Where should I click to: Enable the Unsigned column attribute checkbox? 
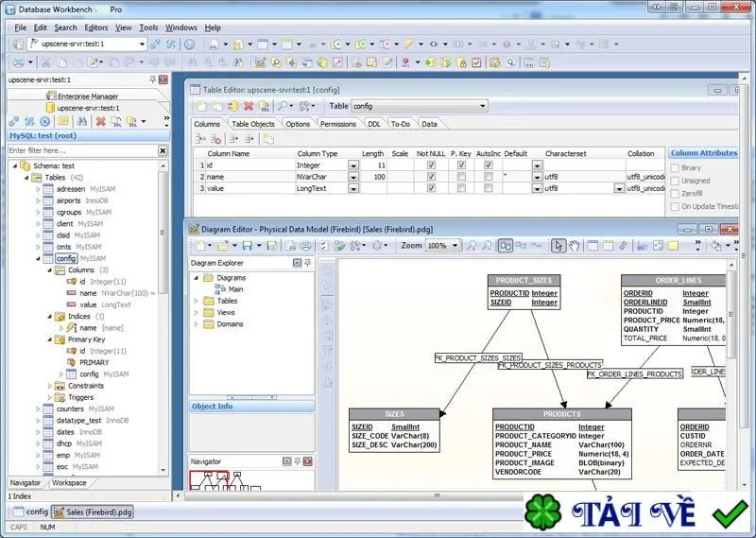675,181
